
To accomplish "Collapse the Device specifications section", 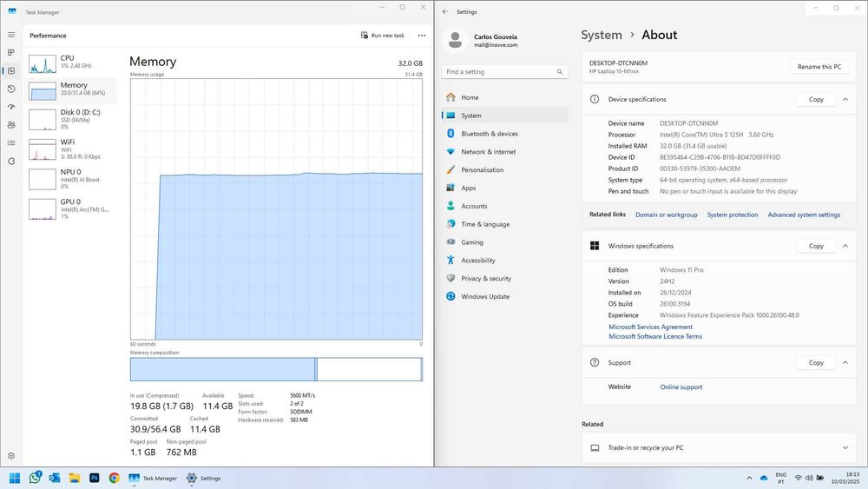I will click(845, 99).
